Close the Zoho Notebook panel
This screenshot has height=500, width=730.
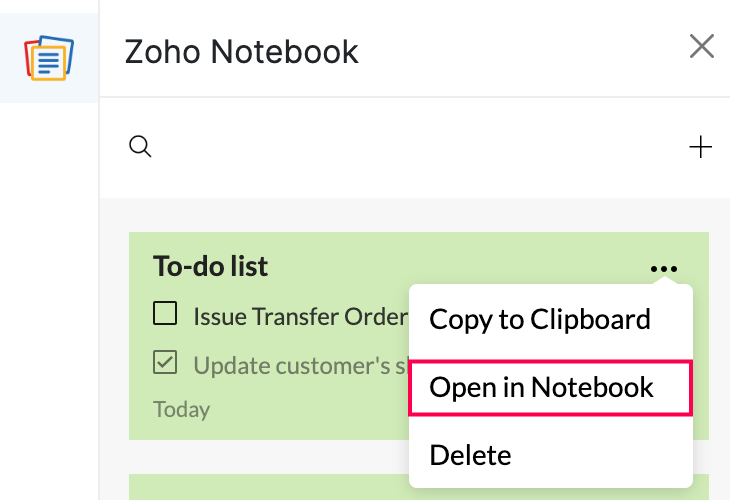coord(701,46)
